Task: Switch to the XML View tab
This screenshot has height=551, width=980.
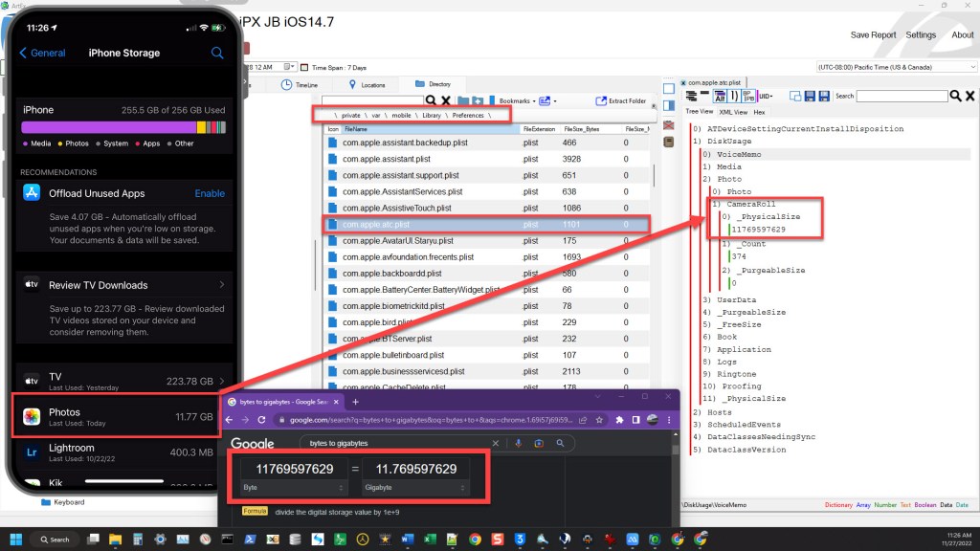Action: (733, 112)
